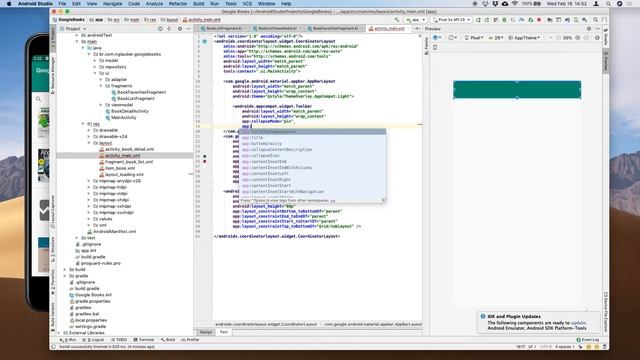This screenshot has height=360, width=640.
Task: Click the locate target icon in Project panel
Action: tap(160, 29)
